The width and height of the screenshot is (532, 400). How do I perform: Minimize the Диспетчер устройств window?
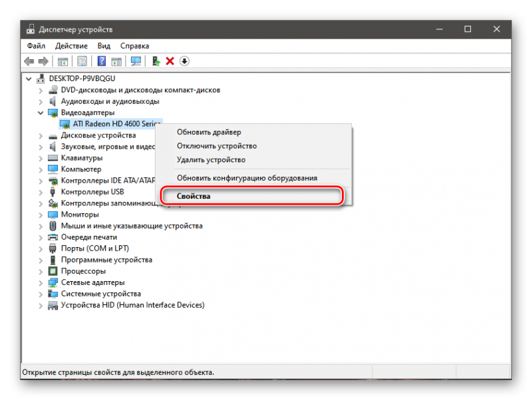tap(440, 29)
